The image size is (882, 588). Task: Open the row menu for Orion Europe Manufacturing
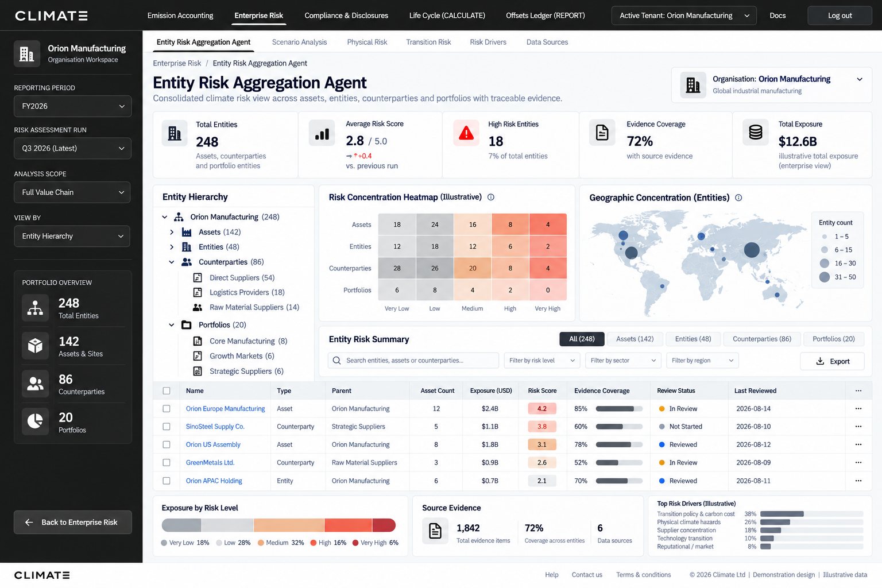click(858, 409)
